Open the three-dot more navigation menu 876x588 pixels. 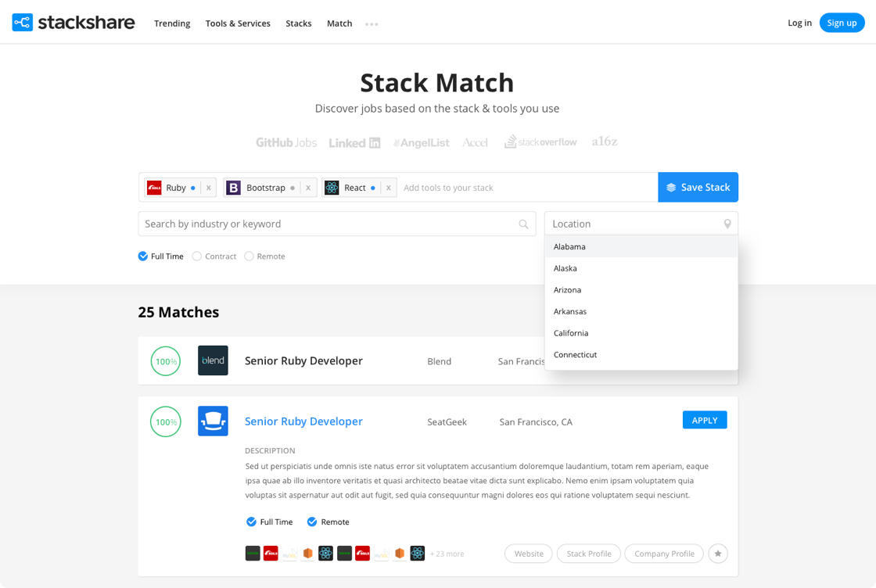pos(372,24)
